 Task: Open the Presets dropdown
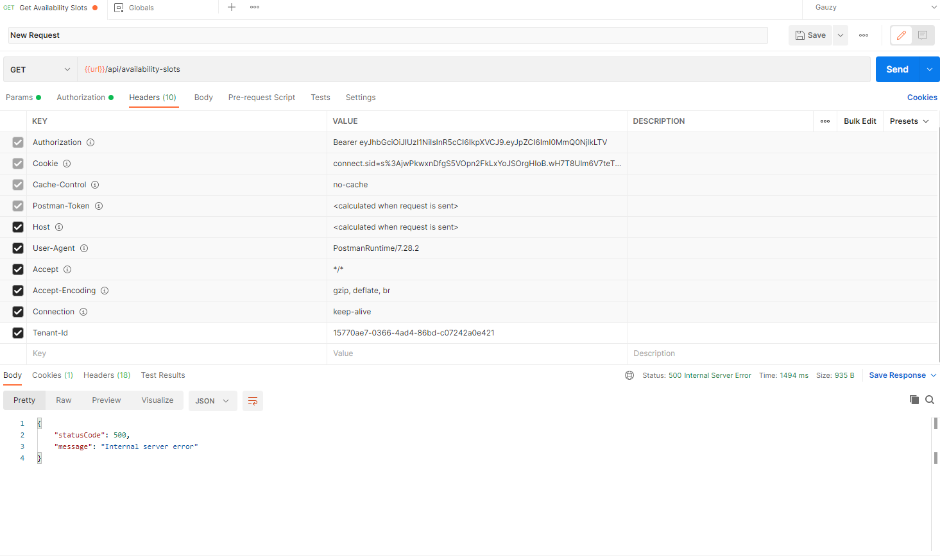coord(909,121)
